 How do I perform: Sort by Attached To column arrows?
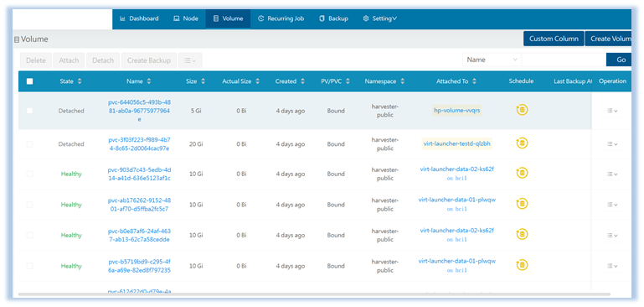coord(474,81)
